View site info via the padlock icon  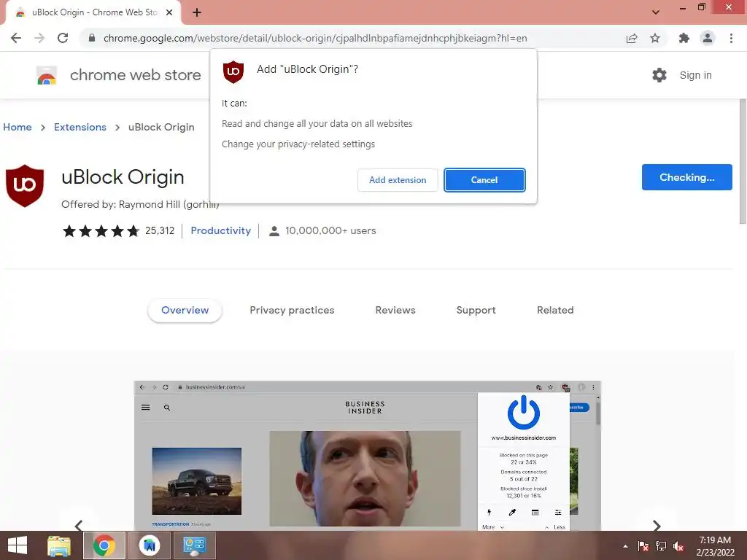(92, 38)
